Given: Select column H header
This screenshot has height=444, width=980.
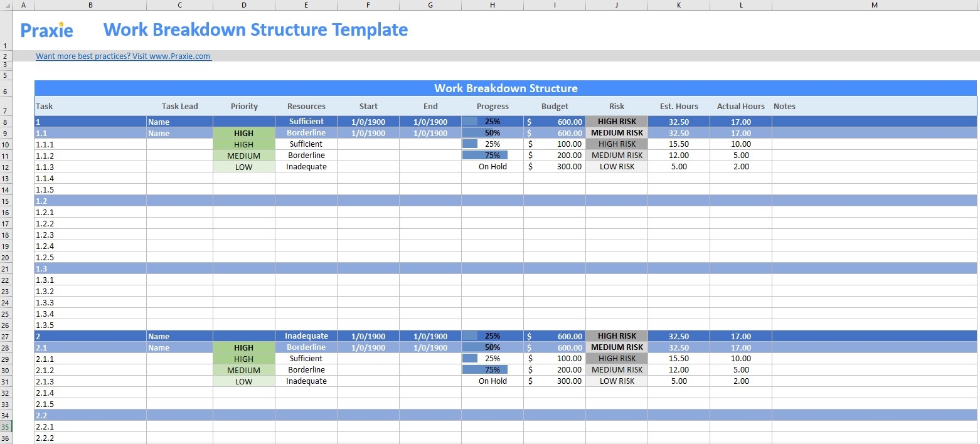Looking at the screenshot, I should click(x=492, y=5).
